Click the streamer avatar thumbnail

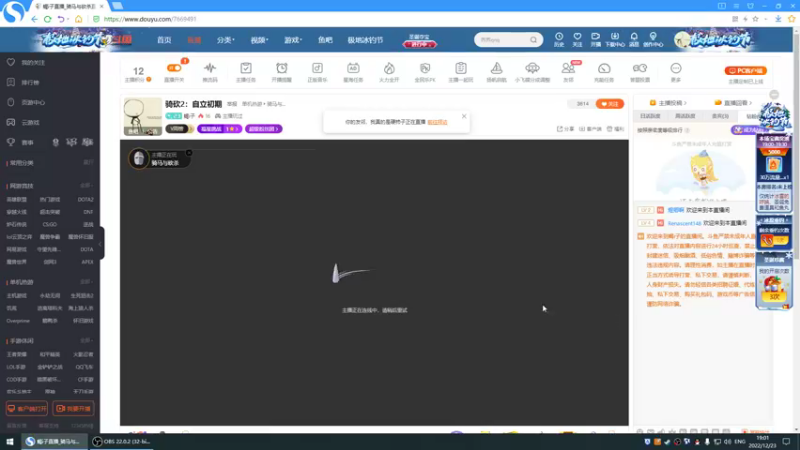click(143, 117)
